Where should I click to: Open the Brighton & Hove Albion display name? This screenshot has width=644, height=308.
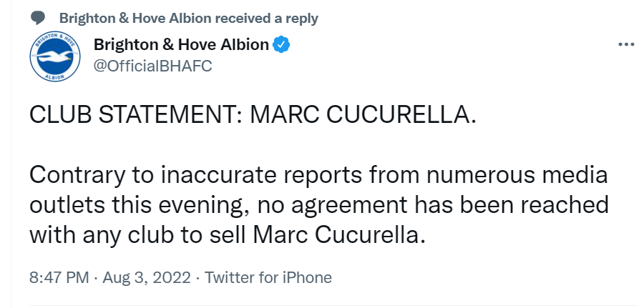point(181,44)
